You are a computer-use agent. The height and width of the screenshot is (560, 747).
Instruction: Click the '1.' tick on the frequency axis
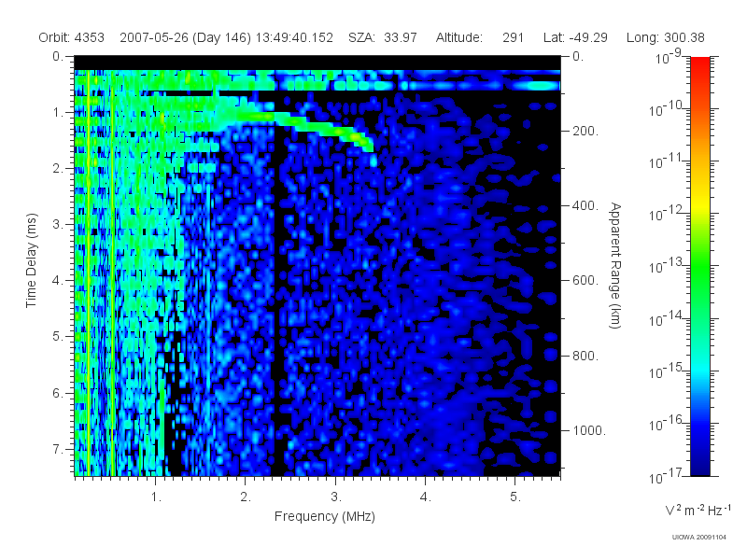156,497
